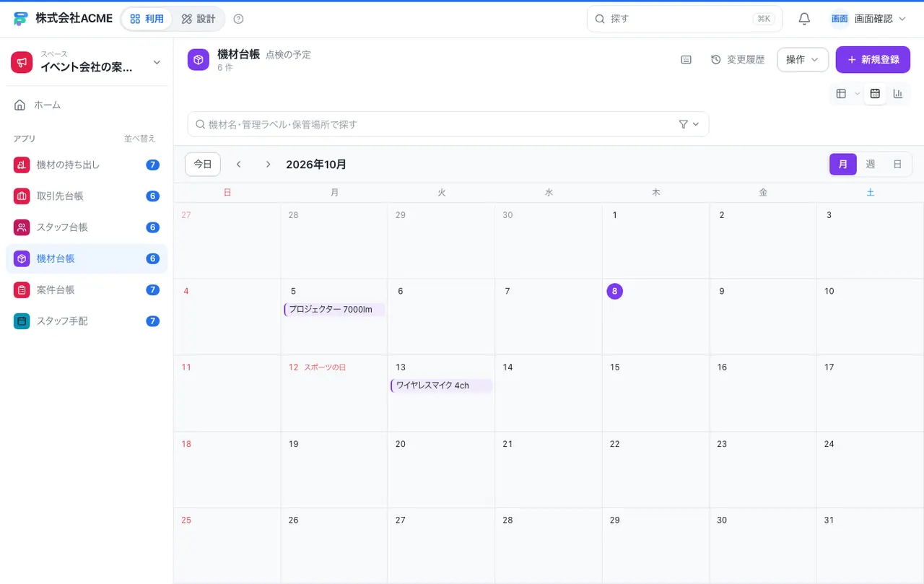Open the filter dropdown in search bar
The image size is (924, 584).
point(689,124)
